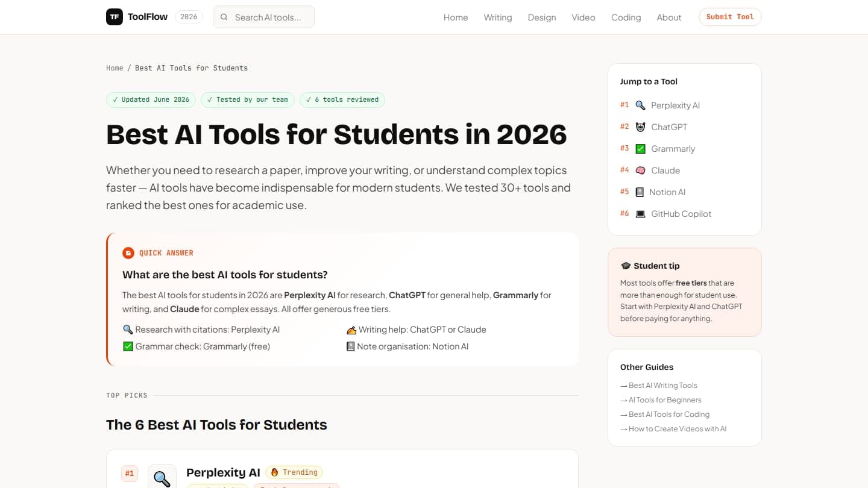Open the Best AI Writing Tools guide
Image resolution: width=868 pixels, height=488 pixels.
[x=659, y=386]
